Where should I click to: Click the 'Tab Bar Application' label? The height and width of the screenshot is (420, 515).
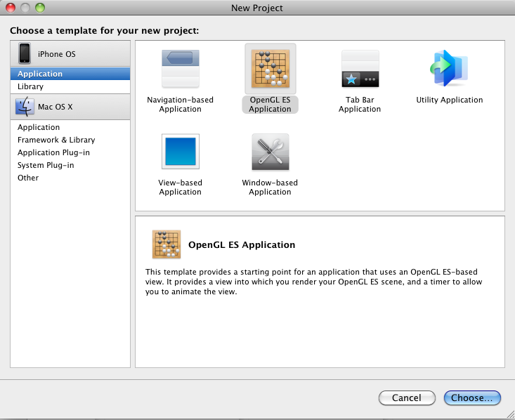(x=360, y=105)
